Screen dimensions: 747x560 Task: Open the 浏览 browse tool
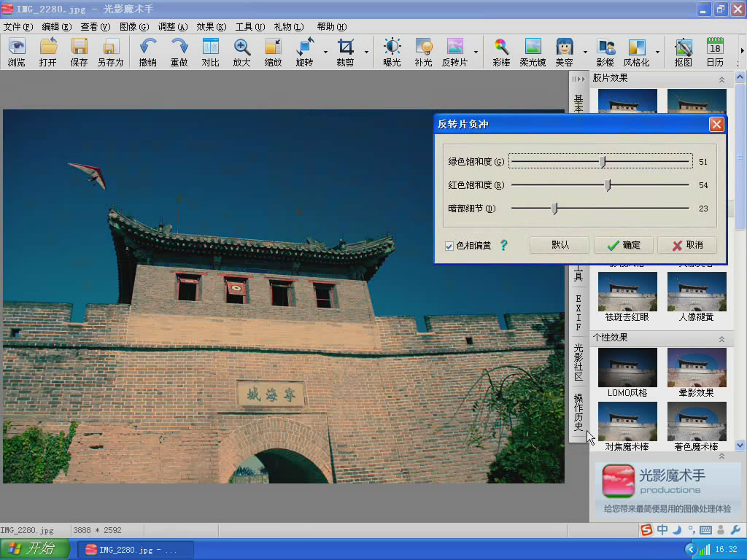[x=17, y=52]
